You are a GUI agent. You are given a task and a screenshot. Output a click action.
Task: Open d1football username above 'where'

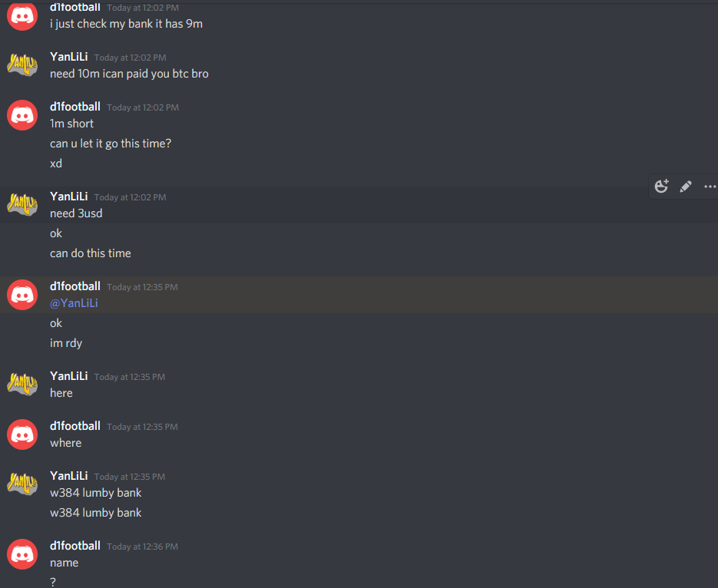point(75,426)
